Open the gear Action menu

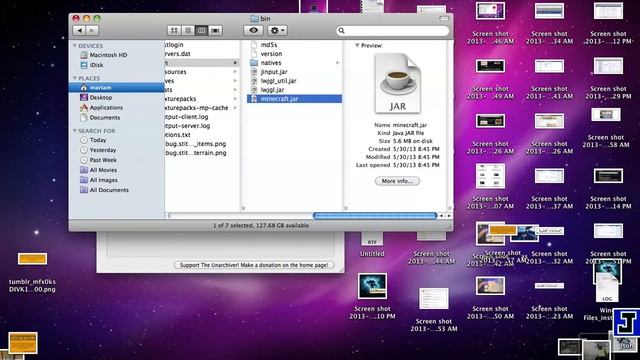click(x=277, y=30)
